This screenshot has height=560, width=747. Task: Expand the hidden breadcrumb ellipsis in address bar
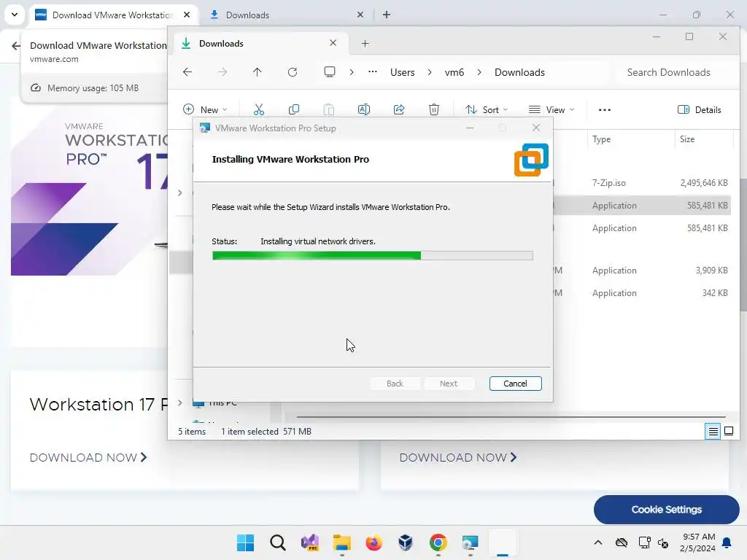(373, 72)
